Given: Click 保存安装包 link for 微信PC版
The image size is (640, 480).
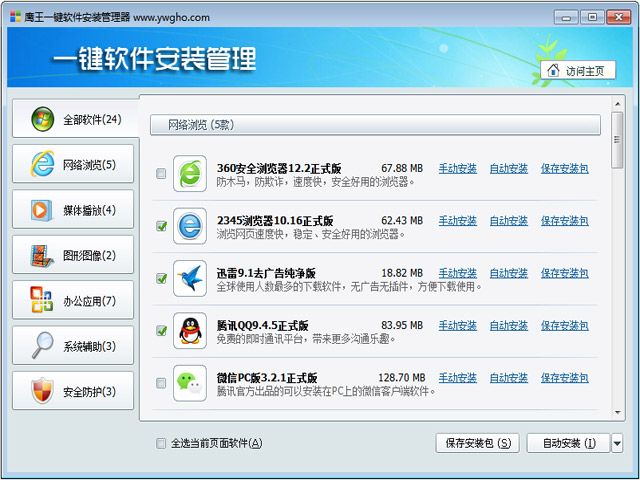Looking at the screenshot, I should (x=564, y=378).
